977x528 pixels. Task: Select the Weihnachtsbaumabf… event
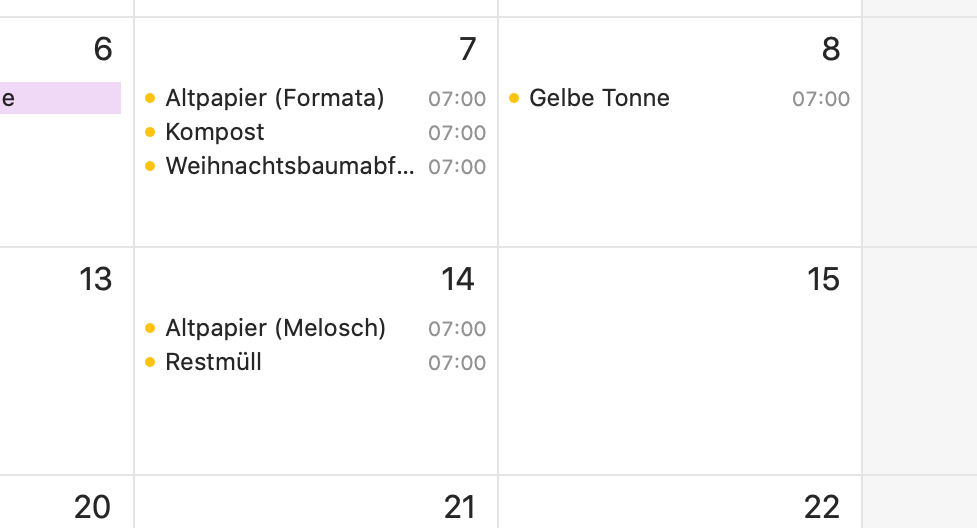tap(315, 166)
